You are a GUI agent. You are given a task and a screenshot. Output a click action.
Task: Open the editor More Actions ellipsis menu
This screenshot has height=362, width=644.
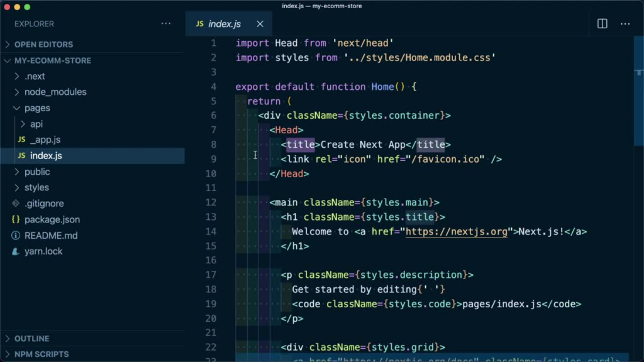[x=625, y=24]
